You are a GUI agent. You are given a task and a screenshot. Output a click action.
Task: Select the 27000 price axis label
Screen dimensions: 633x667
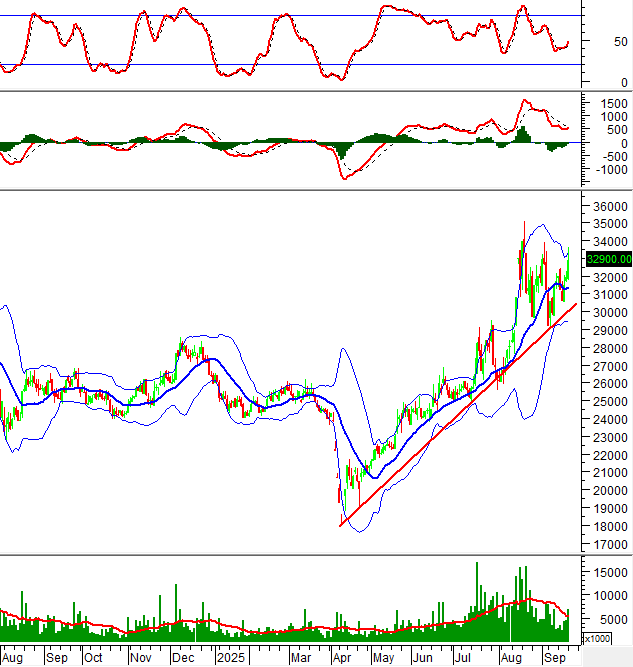point(610,366)
